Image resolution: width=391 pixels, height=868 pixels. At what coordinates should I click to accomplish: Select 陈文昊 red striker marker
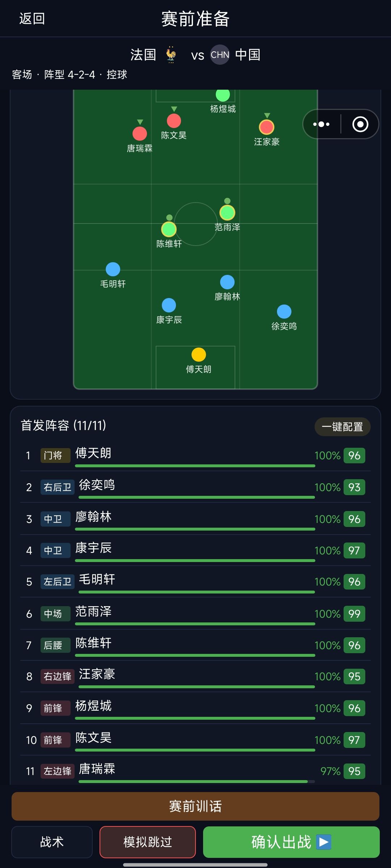click(174, 121)
